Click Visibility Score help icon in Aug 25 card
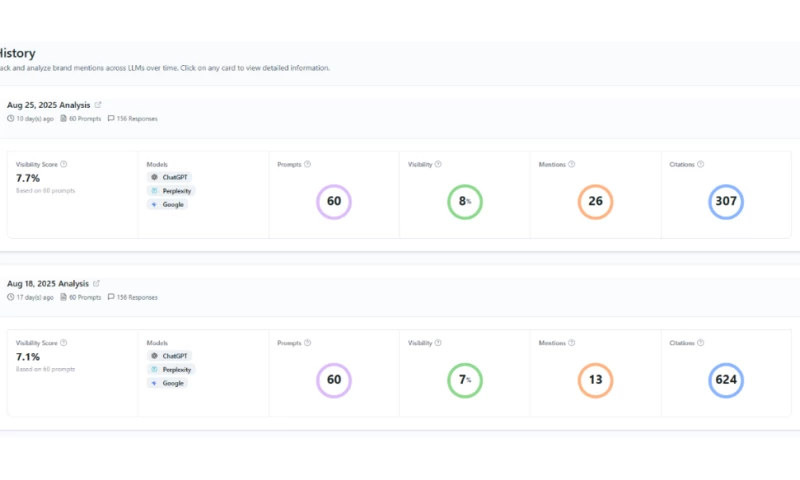The width and height of the screenshot is (800, 480). (64, 164)
